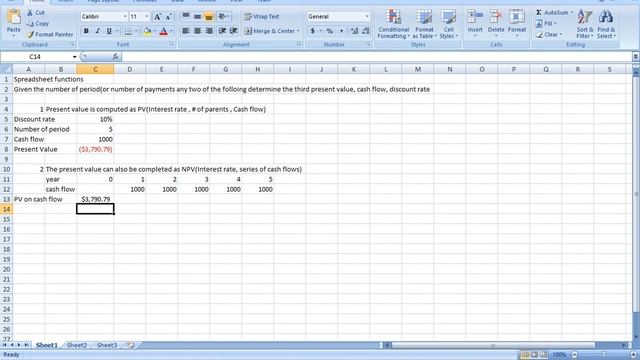Click the Insert Function fx button

point(116,57)
